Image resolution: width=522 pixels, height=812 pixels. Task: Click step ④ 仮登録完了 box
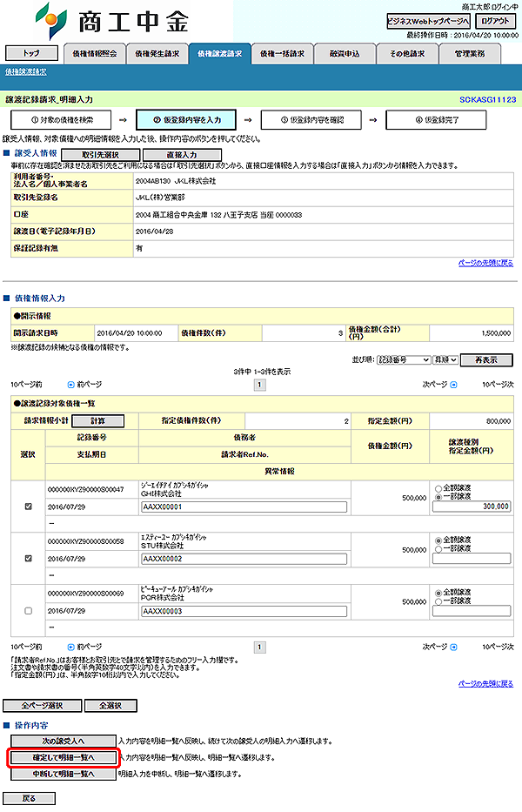tap(436, 119)
